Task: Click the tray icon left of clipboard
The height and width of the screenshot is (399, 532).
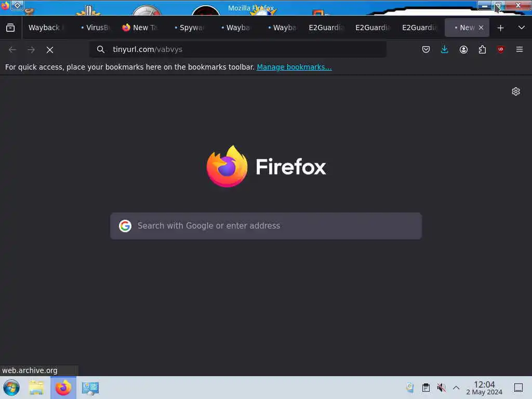Action: coord(410,388)
